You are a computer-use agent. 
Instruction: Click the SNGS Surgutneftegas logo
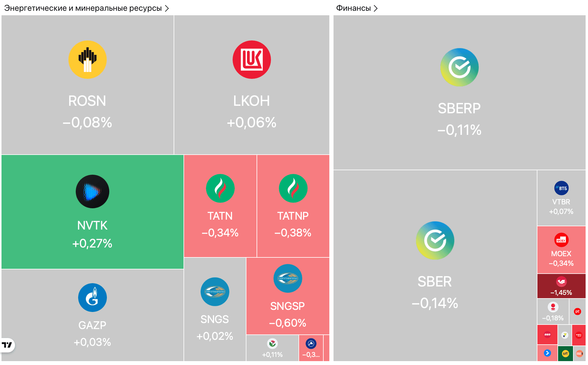click(215, 292)
